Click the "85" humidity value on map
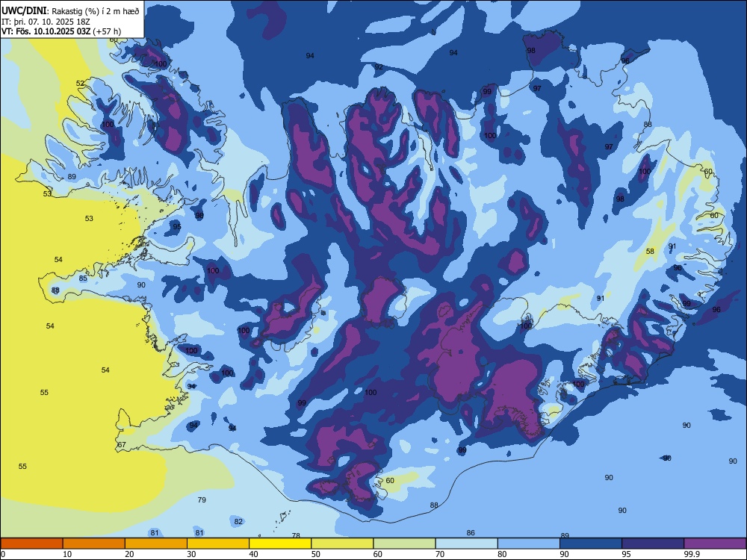This screenshot has width=747, height=560. point(83,278)
